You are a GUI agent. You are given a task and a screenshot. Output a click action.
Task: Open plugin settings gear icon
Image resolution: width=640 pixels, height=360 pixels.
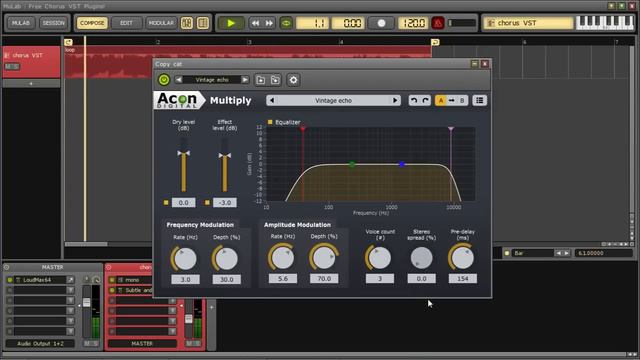click(x=293, y=80)
